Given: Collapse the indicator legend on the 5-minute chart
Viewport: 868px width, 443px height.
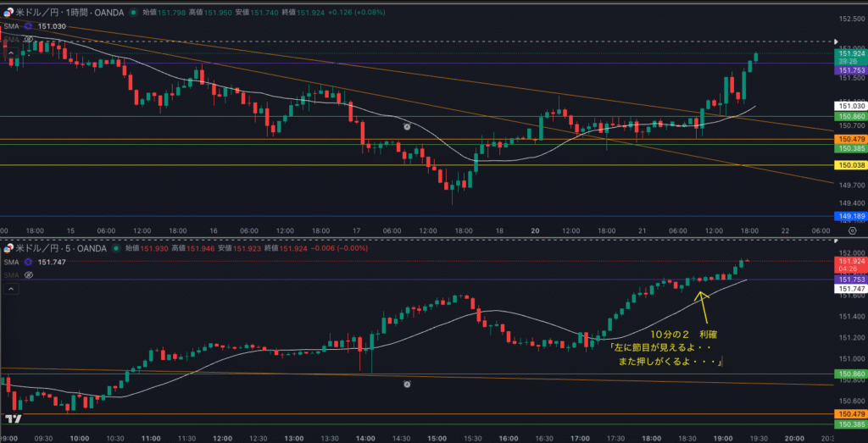Looking at the screenshot, I should pyautogui.click(x=12, y=290).
